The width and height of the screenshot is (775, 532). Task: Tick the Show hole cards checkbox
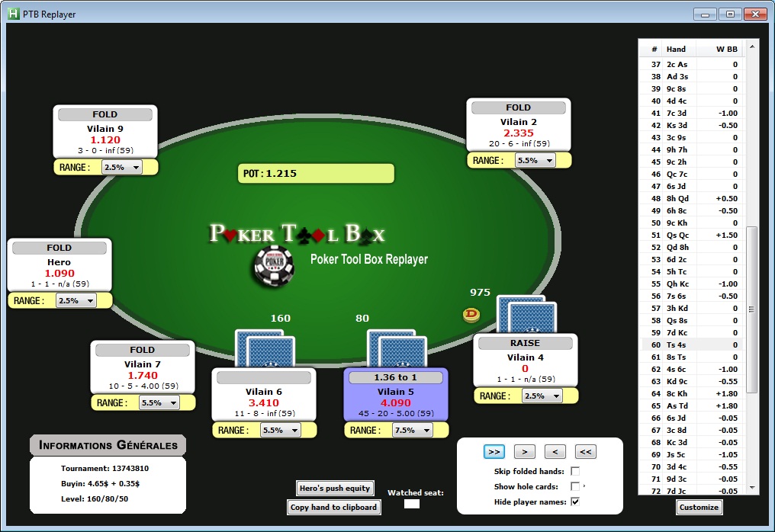coord(575,486)
